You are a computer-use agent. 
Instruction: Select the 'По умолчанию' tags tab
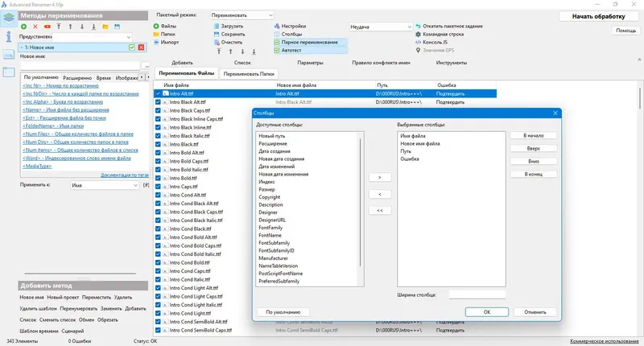coord(41,77)
